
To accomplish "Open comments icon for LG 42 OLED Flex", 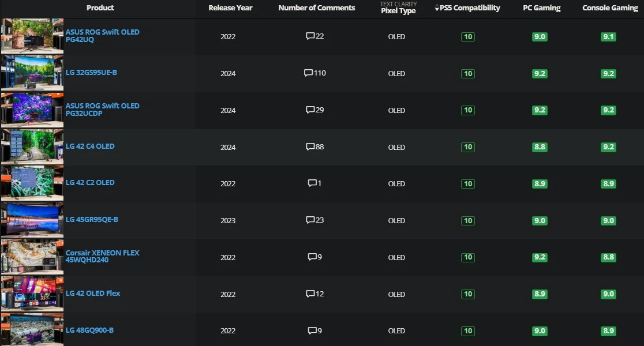I will 310,294.
